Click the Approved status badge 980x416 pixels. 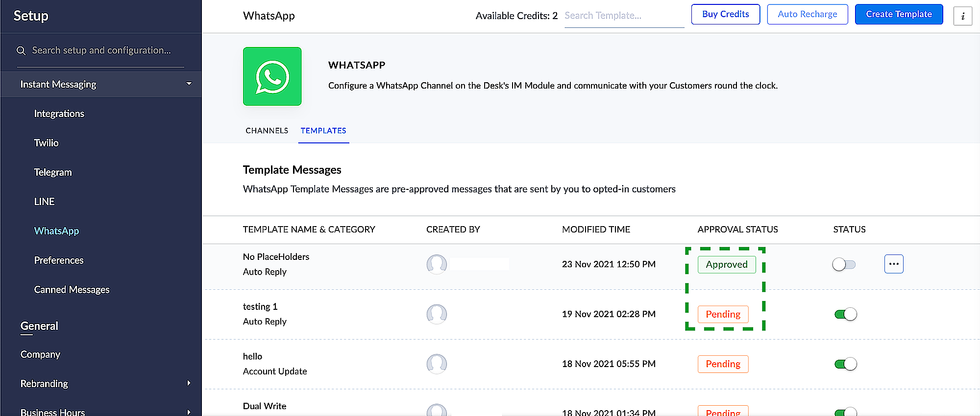[727, 264]
